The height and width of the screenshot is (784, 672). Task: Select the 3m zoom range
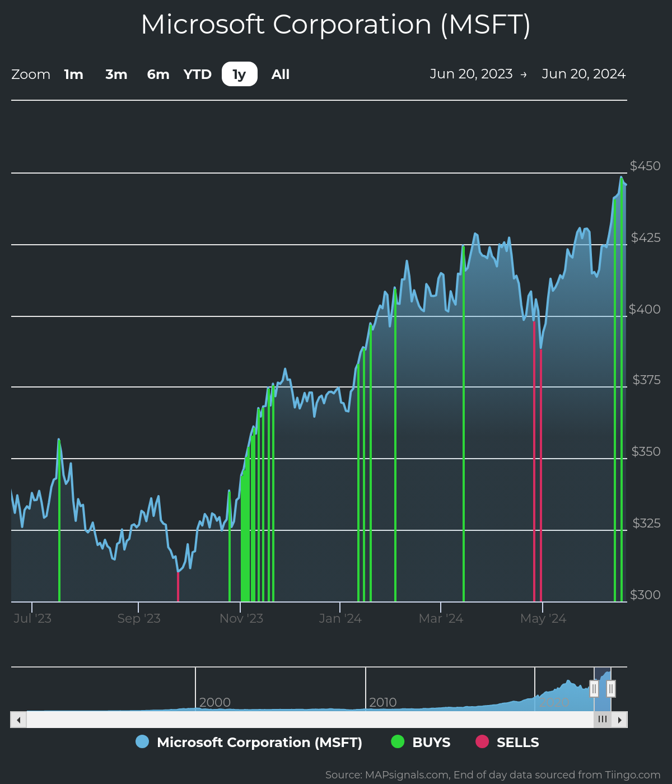116,74
